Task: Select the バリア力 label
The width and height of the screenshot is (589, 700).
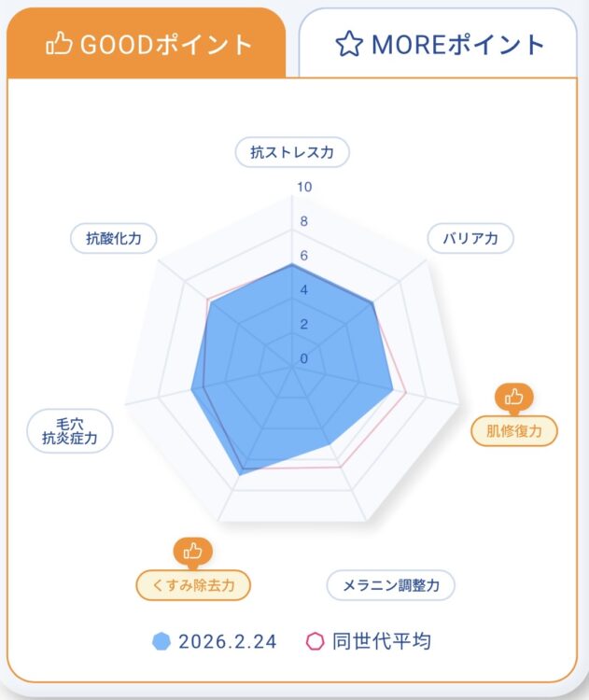Action: tap(470, 238)
